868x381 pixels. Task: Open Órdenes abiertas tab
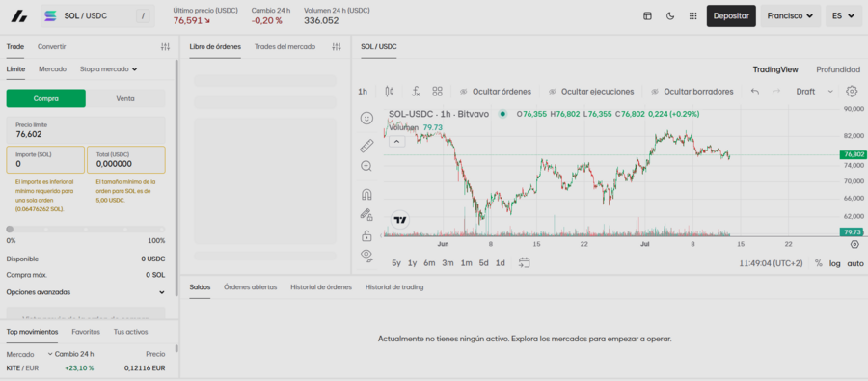coord(250,286)
